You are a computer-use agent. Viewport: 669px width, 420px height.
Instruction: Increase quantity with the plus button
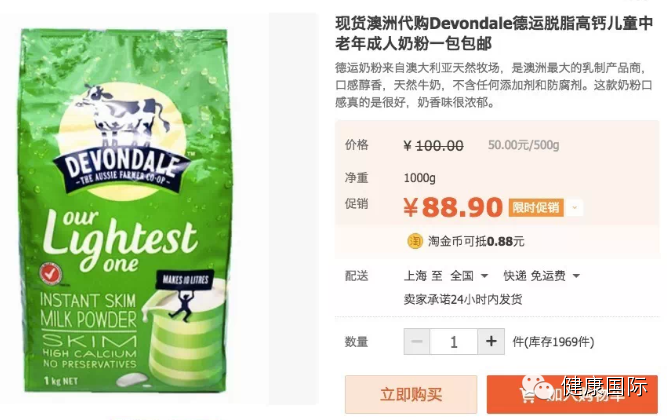tap(491, 341)
